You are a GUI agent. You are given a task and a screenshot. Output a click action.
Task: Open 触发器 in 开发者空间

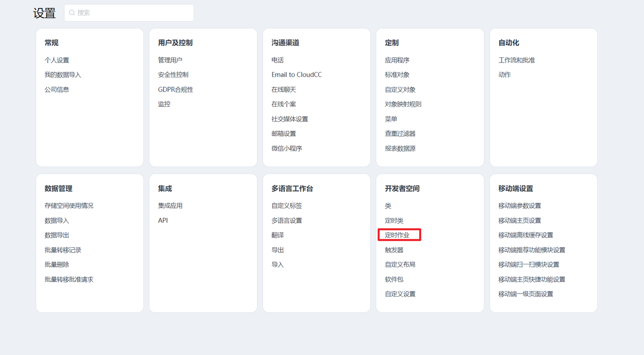(394, 250)
